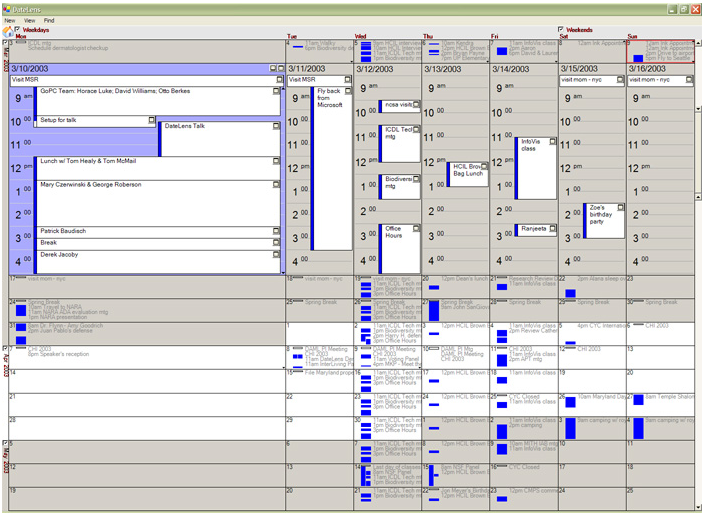Open details icon for HCIL Brown Bag Lunch

tap(484, 167)
